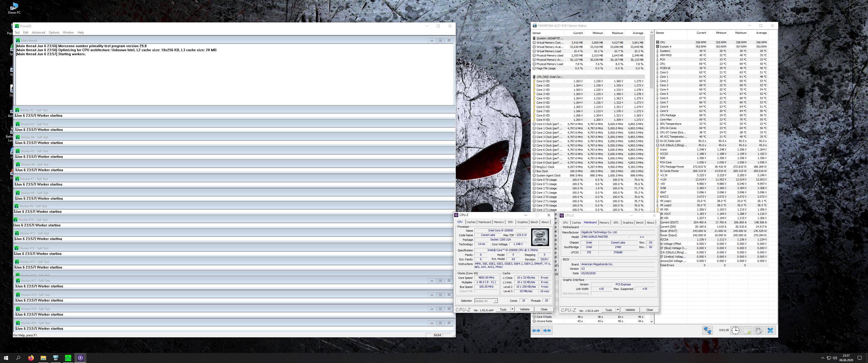Screen dimensions: 868x363
Task: Open Windows notification center icon
Action: pyautogui.click(x=860, y=358)
